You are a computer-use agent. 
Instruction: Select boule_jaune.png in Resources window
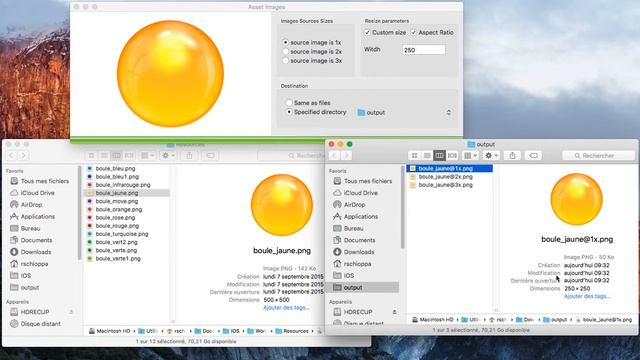127,193
